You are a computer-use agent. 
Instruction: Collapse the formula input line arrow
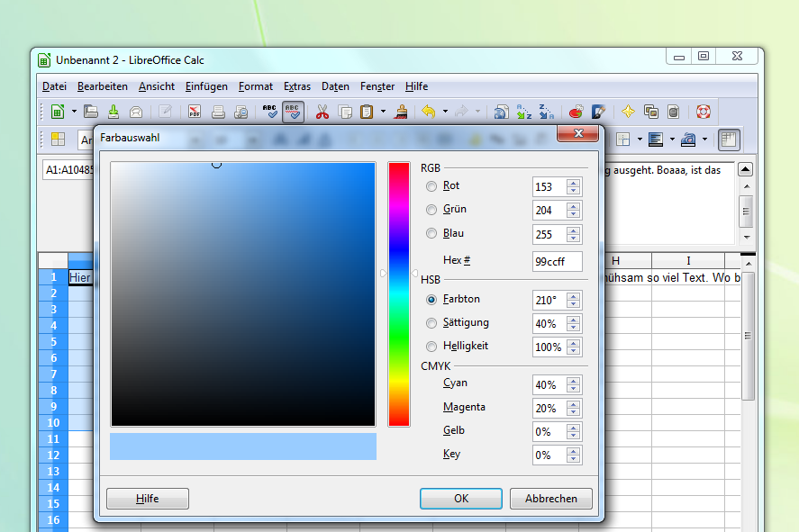point(746,169)
